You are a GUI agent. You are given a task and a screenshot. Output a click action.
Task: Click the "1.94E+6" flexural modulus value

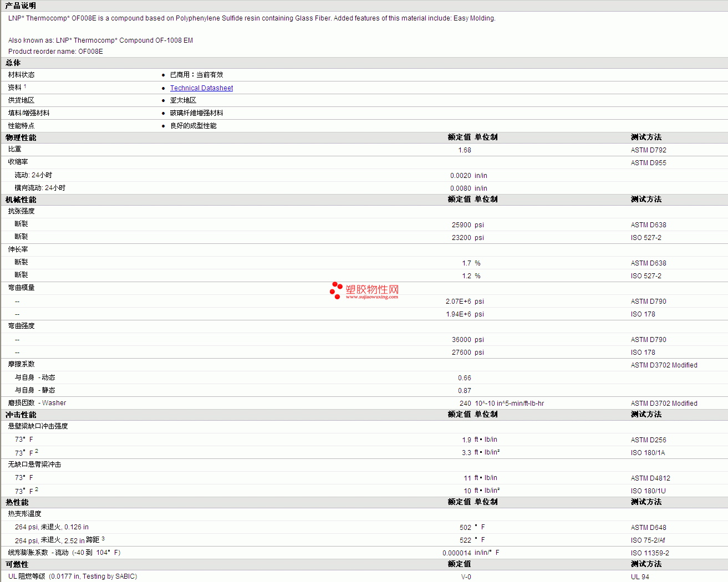tap(459, 314)
